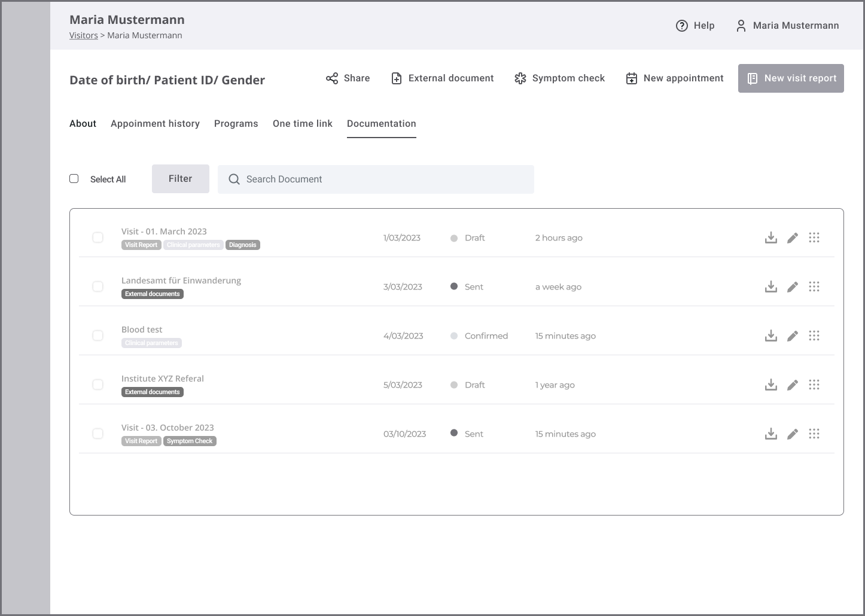Open grid menu for Landesamt für Einwanderung

814,286
